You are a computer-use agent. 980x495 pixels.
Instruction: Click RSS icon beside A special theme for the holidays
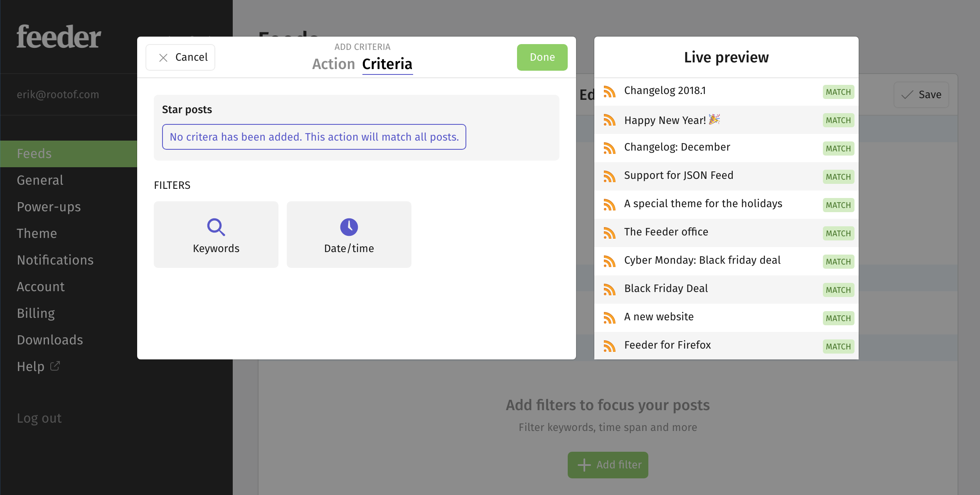coord(609,205)
